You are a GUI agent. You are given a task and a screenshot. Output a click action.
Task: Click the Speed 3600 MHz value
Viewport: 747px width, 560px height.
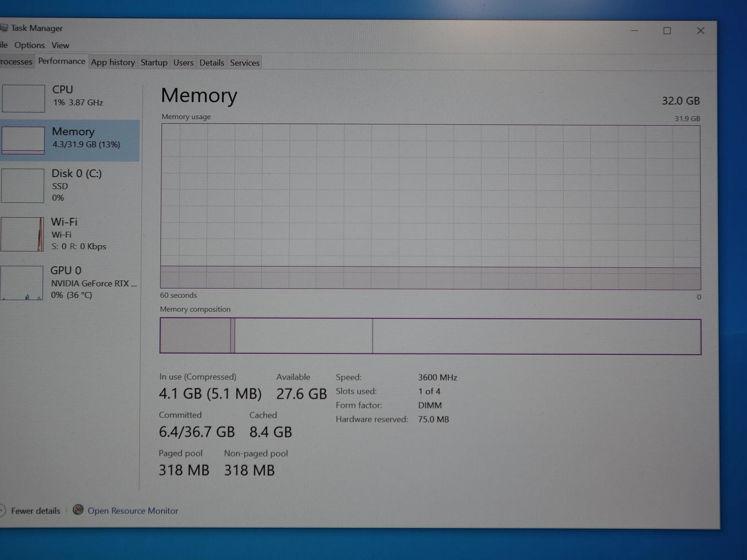point(437,377)
